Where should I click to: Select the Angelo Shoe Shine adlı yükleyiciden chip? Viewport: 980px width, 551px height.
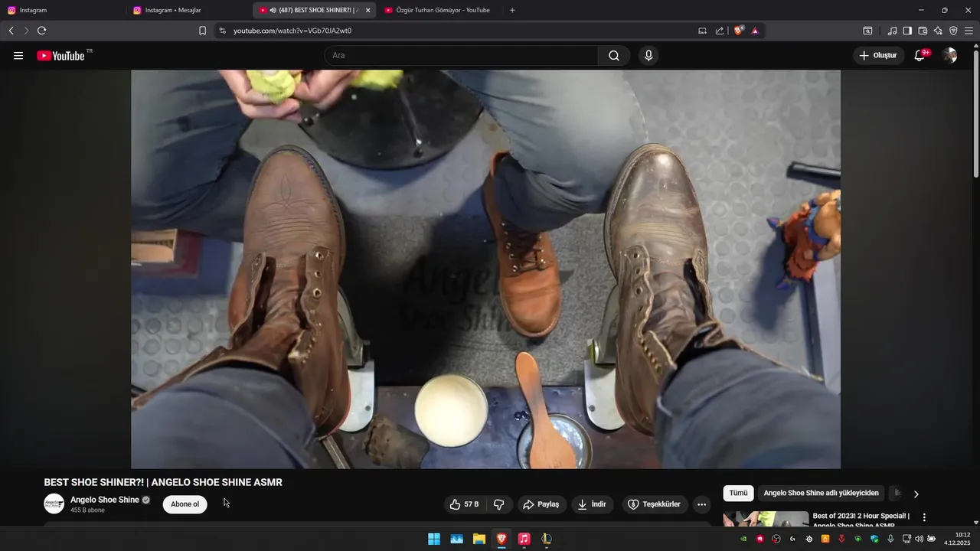(821, 494)
